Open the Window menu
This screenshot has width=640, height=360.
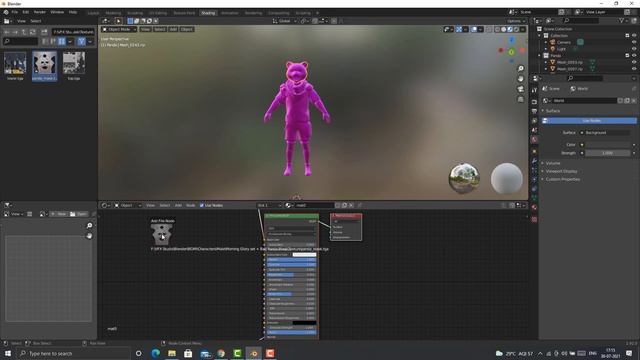(57, 12)
